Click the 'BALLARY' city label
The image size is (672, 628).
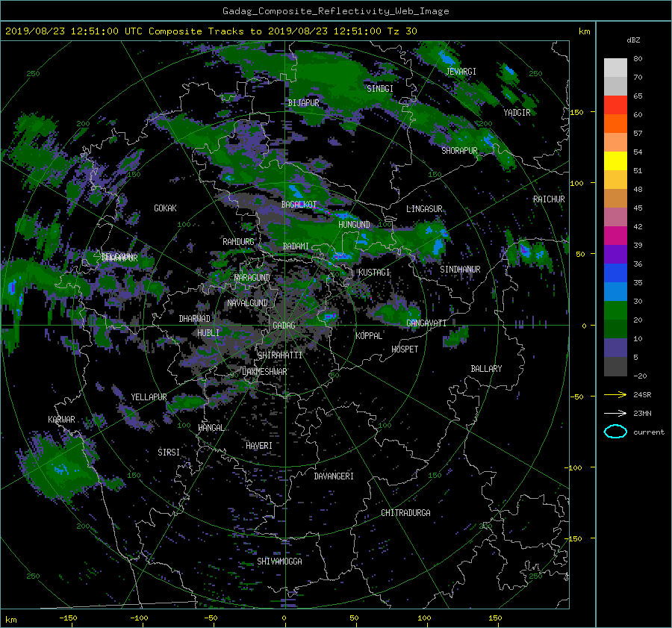click(486, 369)
